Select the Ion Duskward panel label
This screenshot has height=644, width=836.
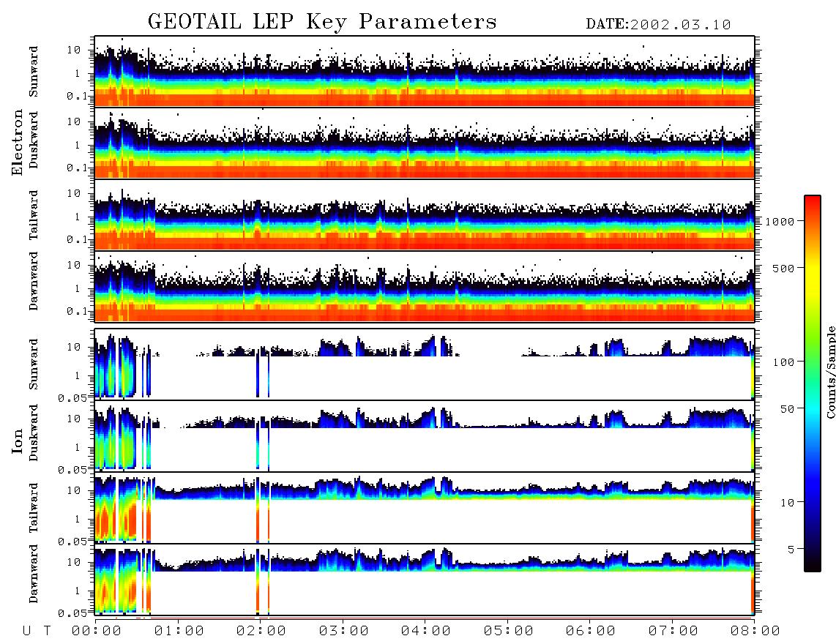(x=34, y=433)
